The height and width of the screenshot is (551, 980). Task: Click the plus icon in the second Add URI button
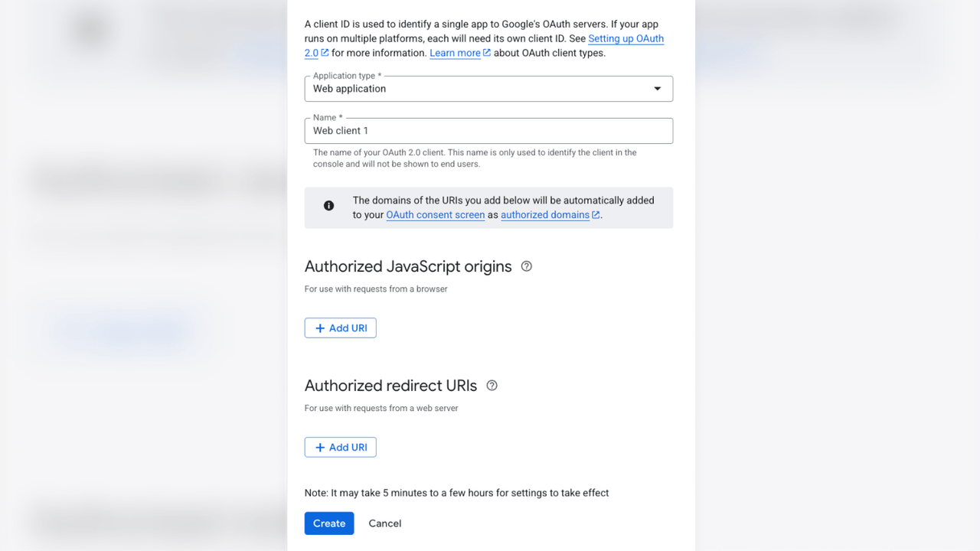click(321, 447)
